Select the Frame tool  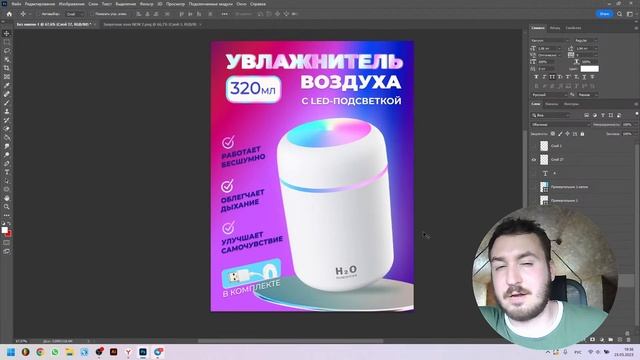[x=7, y=77]
